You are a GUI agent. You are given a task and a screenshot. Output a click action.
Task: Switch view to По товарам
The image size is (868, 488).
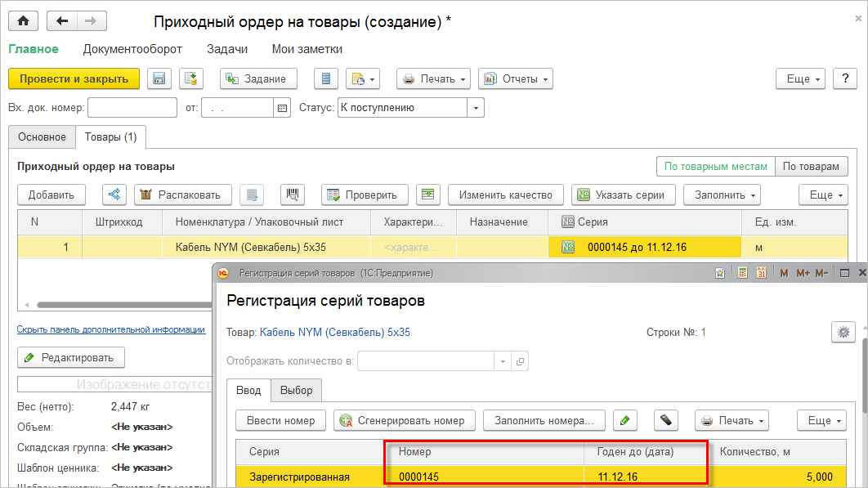(810, 166)
